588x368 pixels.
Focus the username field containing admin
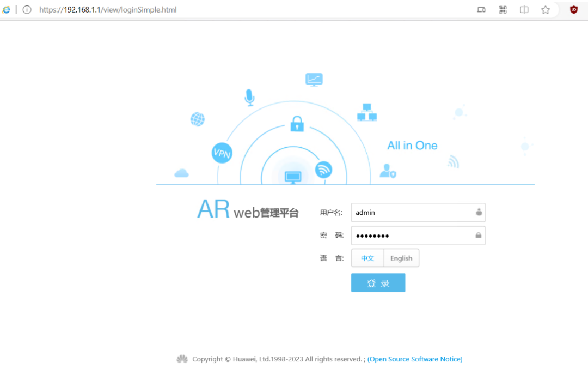[x=418, y=213]
